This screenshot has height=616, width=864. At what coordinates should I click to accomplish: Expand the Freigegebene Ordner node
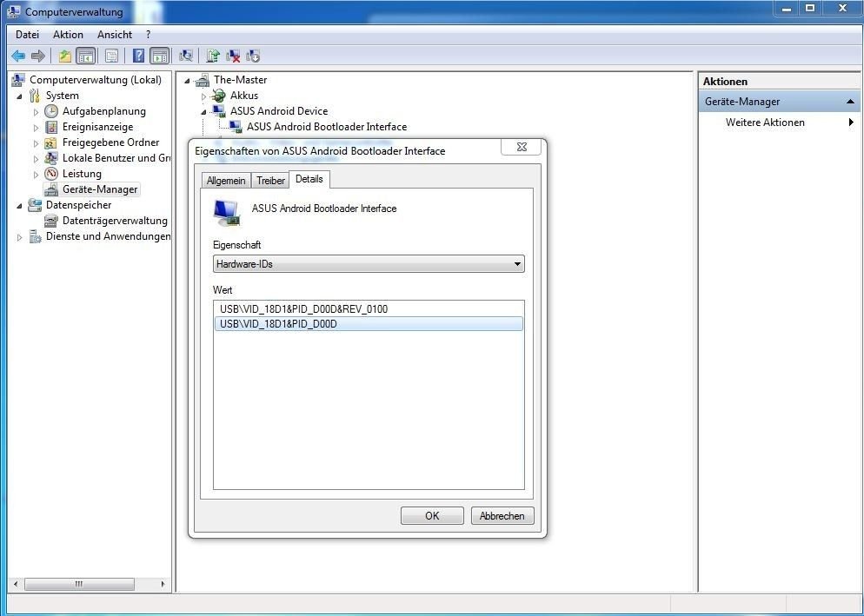point(36,143)
